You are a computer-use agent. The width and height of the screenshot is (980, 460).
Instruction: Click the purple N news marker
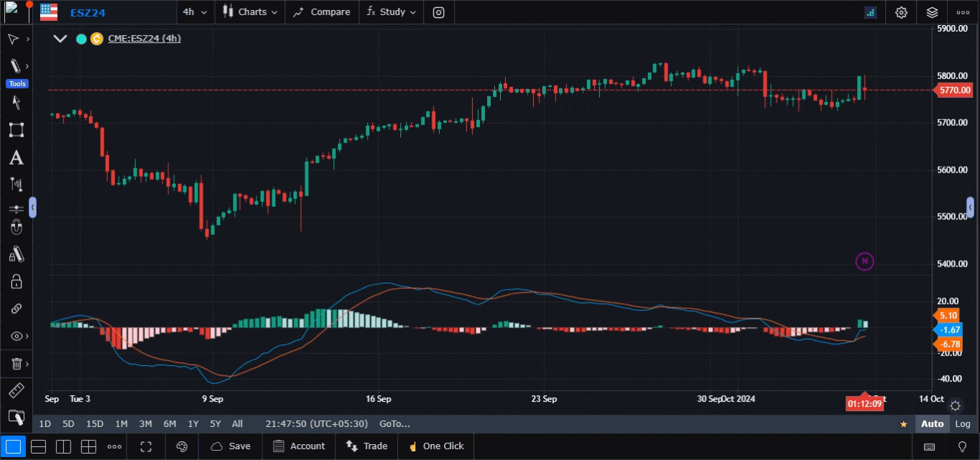[x=864, y=261]
